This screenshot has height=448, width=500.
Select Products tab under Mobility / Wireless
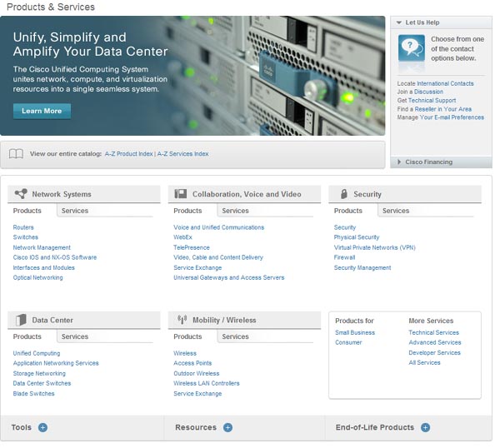pyautogui.click(x=187, y=336)
